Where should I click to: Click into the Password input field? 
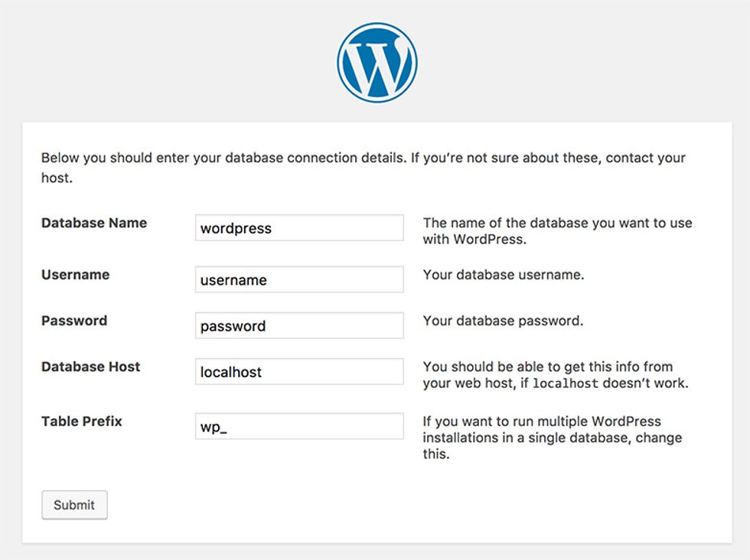tap(299, 325)
